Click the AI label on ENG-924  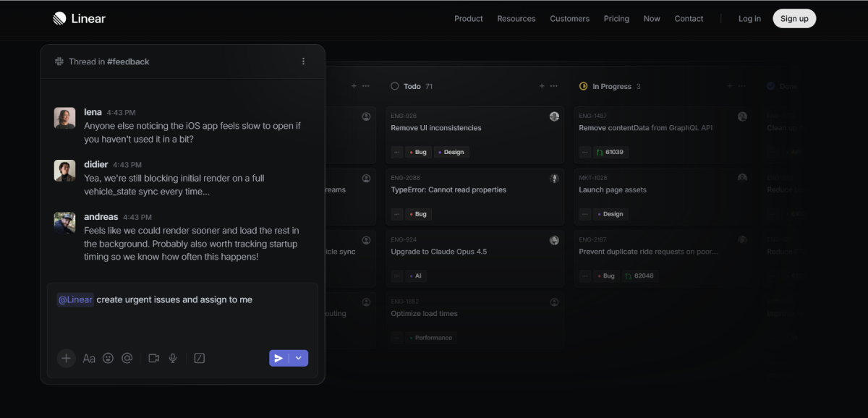click(x=414, y=276)
